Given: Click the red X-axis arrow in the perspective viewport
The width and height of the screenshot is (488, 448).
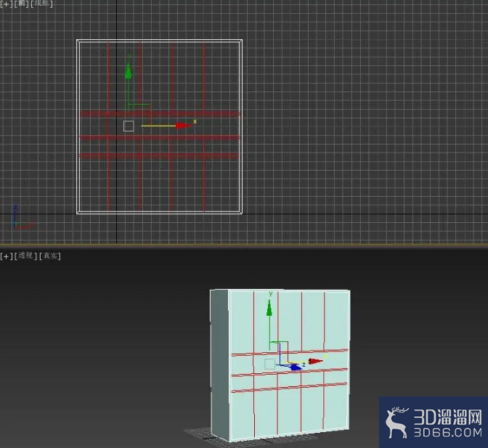Looking at the screenshot, I should click(x=315, y=361).
